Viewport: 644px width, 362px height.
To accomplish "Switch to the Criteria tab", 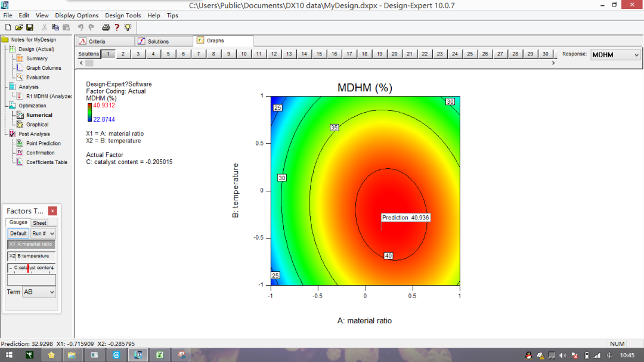I will point(106,42).
